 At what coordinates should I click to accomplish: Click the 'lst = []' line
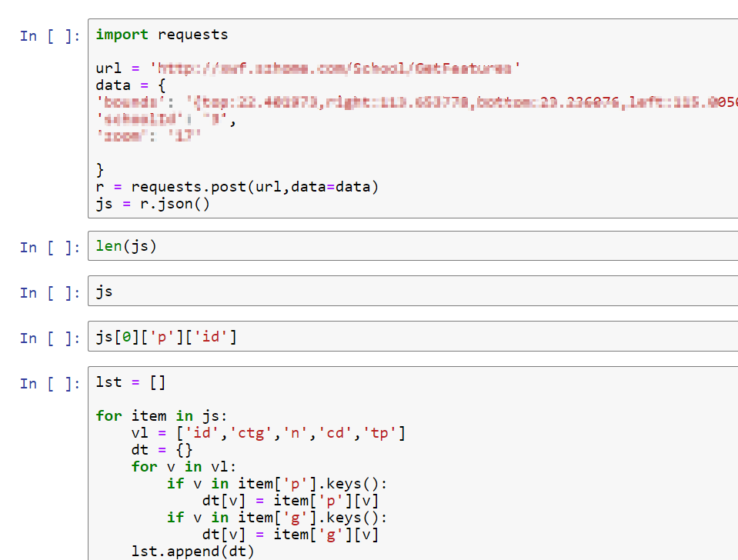(131, 382)
